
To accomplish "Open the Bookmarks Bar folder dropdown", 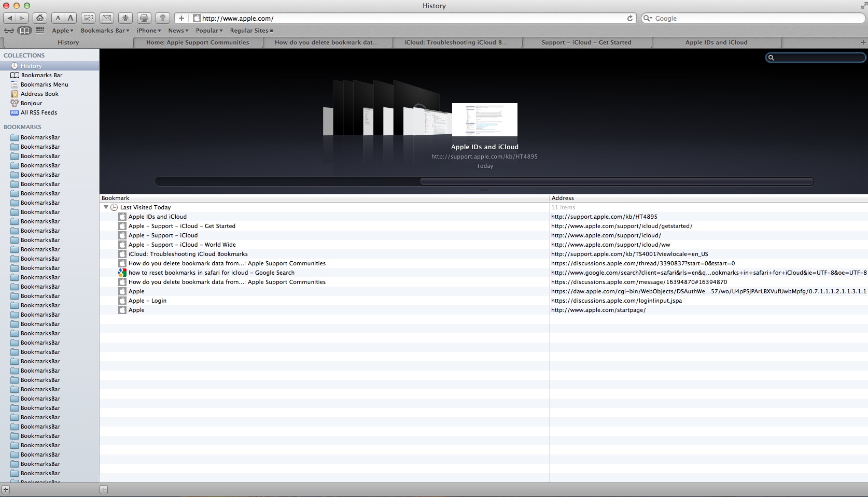I will tap(105, 31).
